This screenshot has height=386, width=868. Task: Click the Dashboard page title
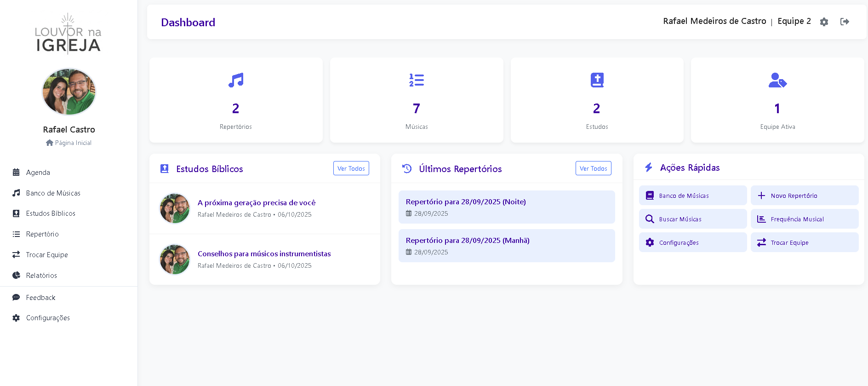point(188,23)
